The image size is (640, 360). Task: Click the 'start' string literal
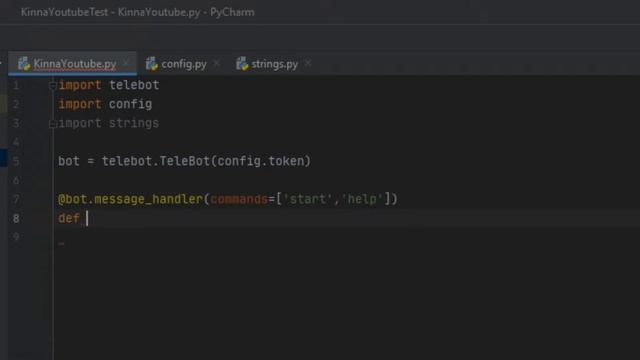click(308, 200)
